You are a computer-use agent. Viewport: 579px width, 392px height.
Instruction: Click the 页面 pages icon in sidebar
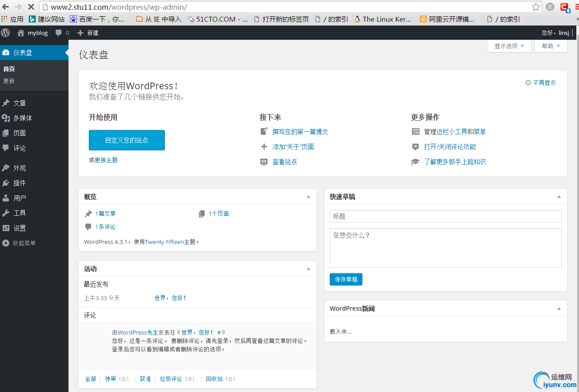point(6,133)
